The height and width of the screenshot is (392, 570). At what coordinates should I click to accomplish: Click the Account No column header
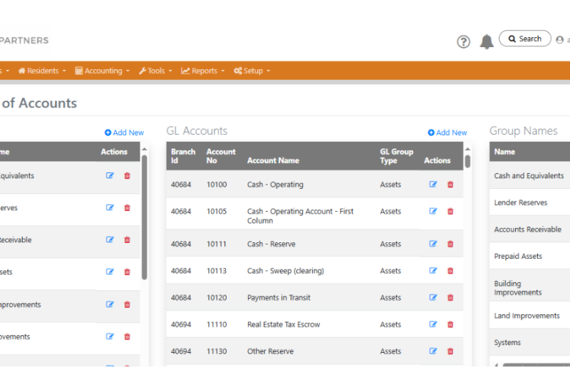tap(221, 156)
